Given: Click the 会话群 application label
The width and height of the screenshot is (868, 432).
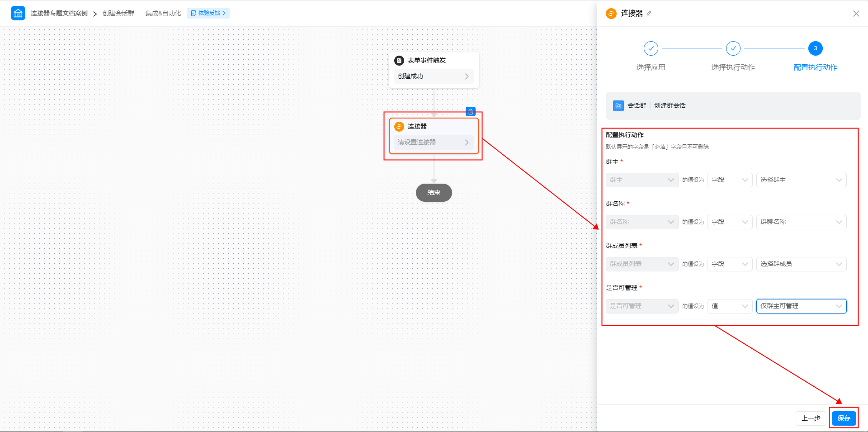Looking at the screenshot, I should tap(637, 105).
